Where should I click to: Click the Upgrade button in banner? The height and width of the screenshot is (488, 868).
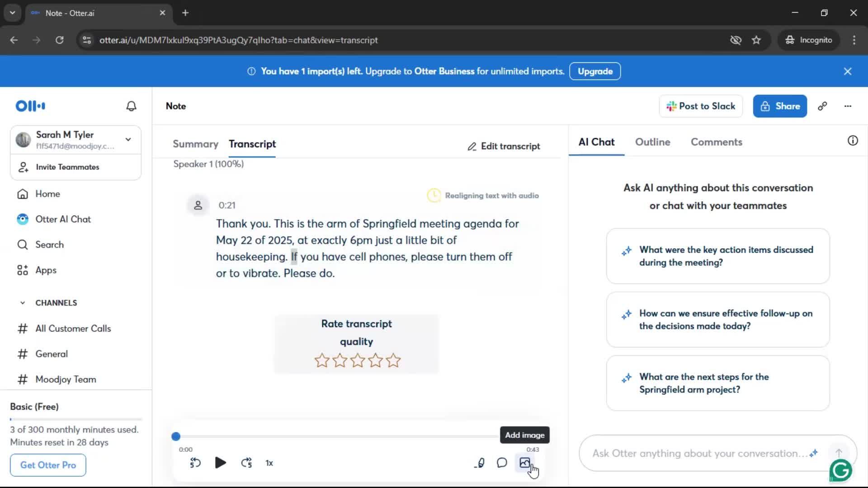pyautogui.click(x=595, y=71)
